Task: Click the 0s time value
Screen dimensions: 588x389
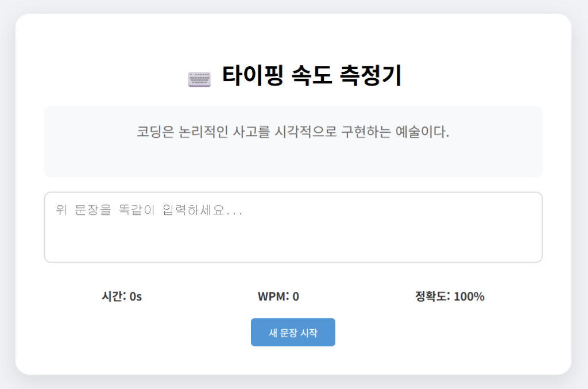Action: 137,296
